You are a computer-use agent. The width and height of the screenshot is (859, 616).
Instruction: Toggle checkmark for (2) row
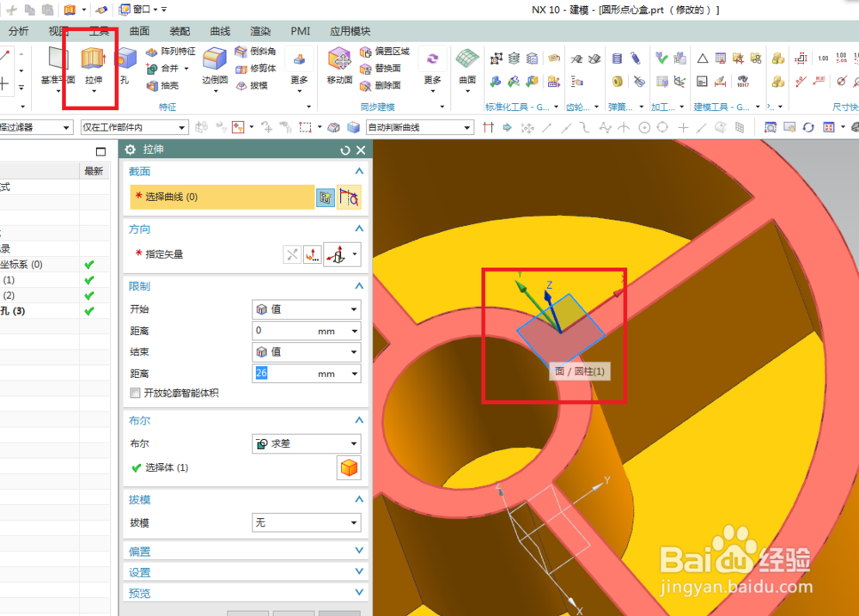(x=89, y=296)
